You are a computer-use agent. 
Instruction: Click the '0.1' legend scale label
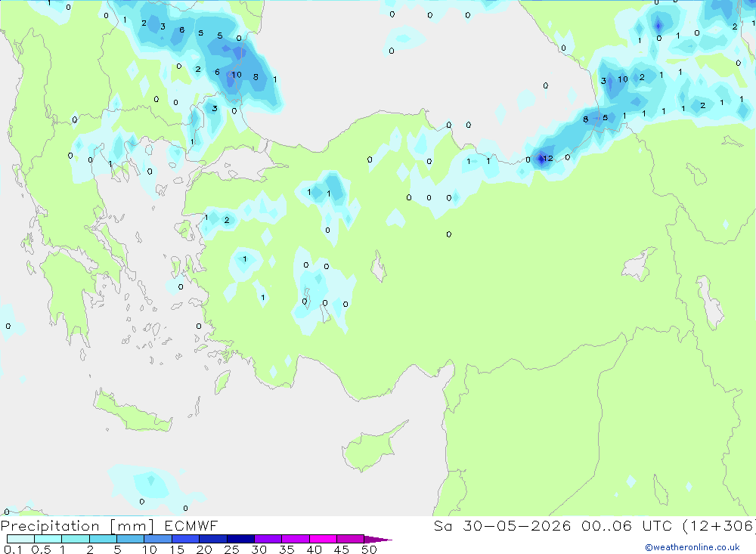coord(13,549)
